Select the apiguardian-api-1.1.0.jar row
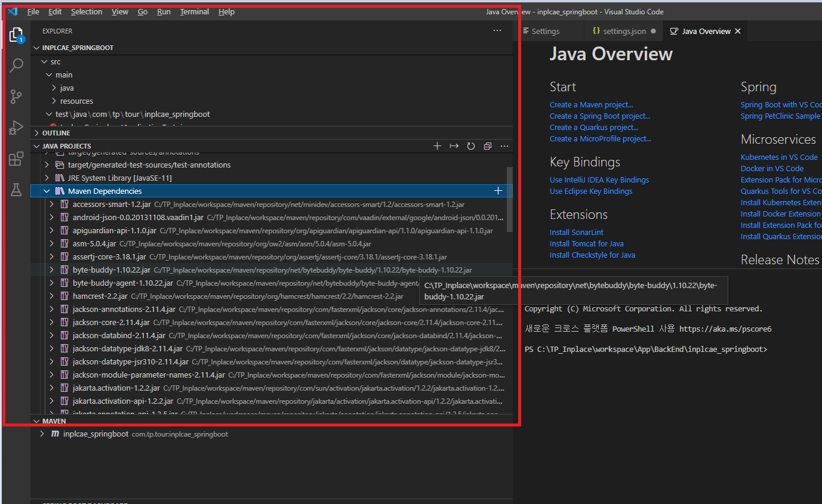Viewport: 822px width, 504px height. [x=272, y=230]
